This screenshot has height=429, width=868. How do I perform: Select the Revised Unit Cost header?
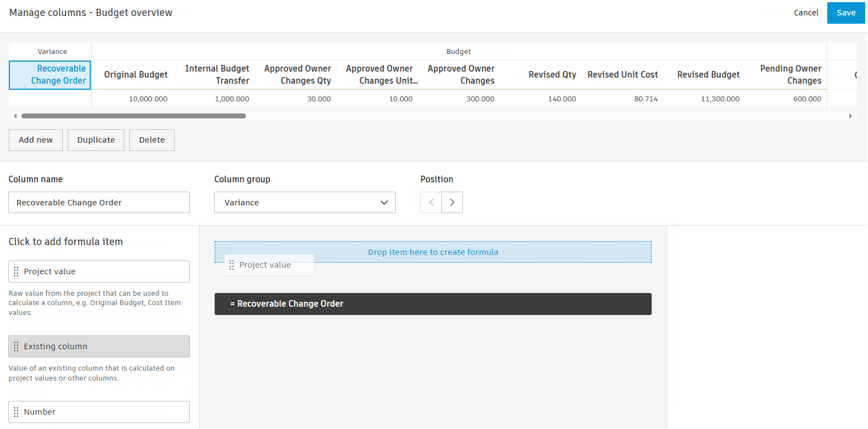pyautogui.click(x=622, y=75)
